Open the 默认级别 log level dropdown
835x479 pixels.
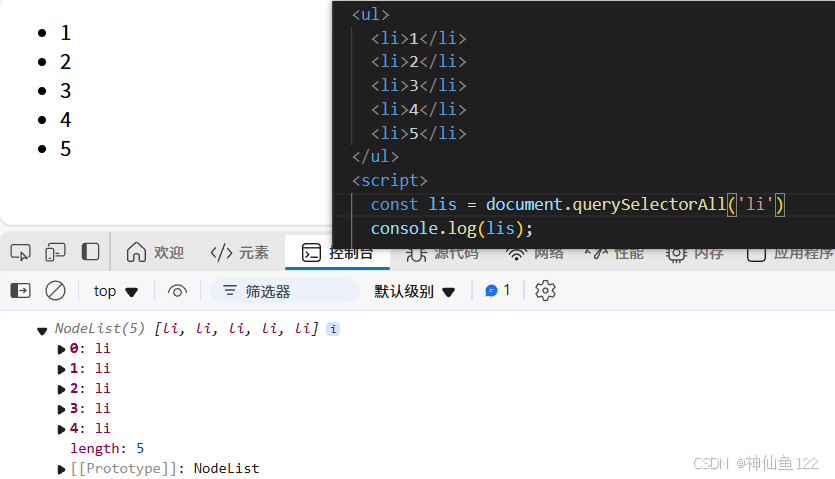[x=414, y=291]
